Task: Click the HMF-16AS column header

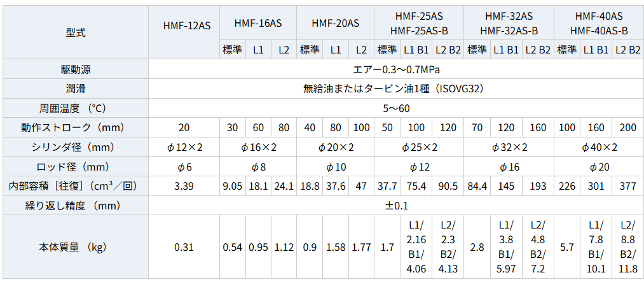Action: pos(257,22)
